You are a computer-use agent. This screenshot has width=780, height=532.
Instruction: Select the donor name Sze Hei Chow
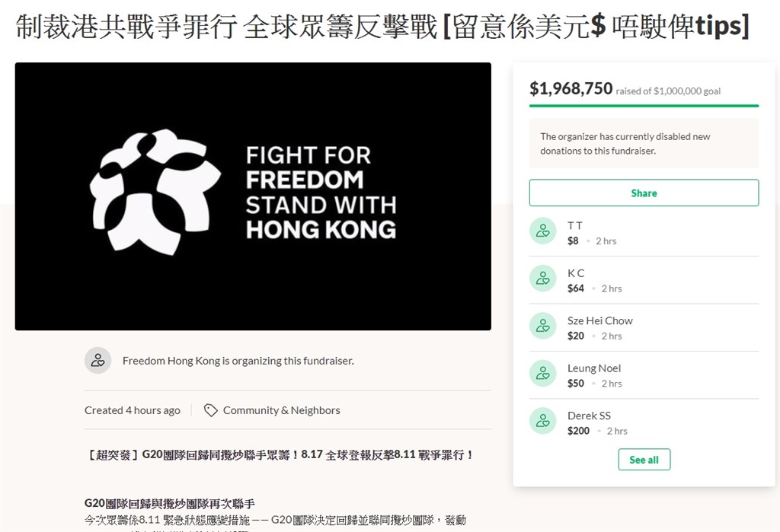pyautogui.click(x=600, y=320)
